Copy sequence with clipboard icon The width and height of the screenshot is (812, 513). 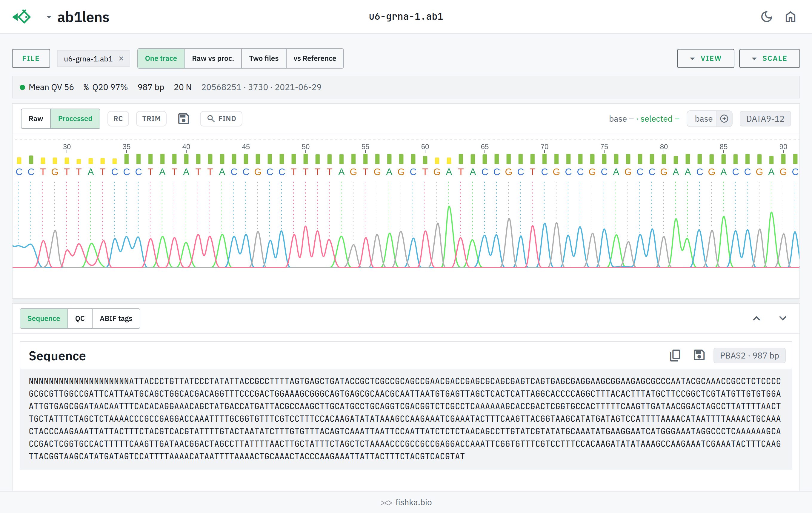(675, 355)
